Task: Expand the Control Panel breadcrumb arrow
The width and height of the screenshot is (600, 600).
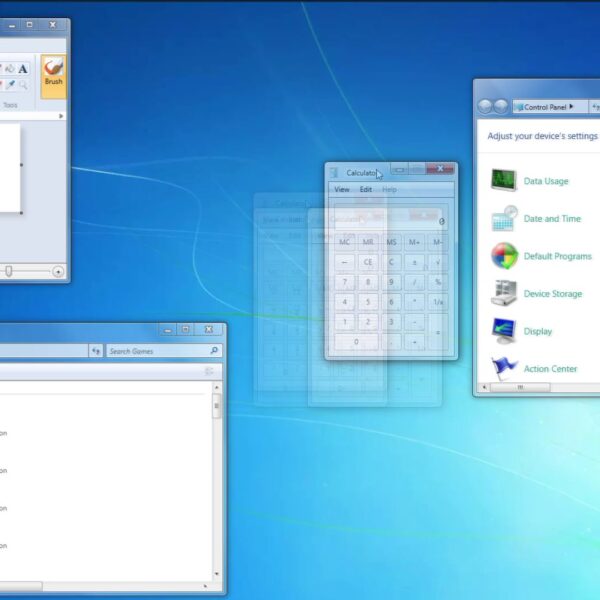Action: (x=571, y=107)
